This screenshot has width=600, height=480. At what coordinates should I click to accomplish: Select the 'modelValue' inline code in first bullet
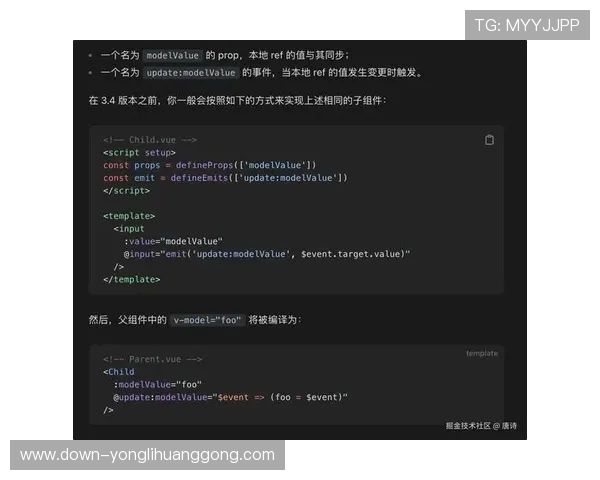click(172, 56)
